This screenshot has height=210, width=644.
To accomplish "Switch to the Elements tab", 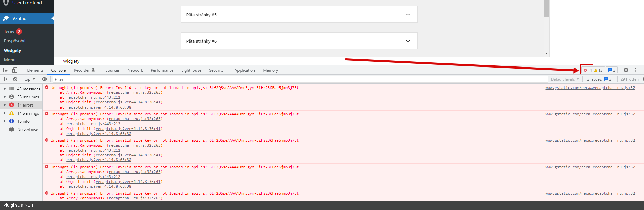I will (x=35, y=70).
